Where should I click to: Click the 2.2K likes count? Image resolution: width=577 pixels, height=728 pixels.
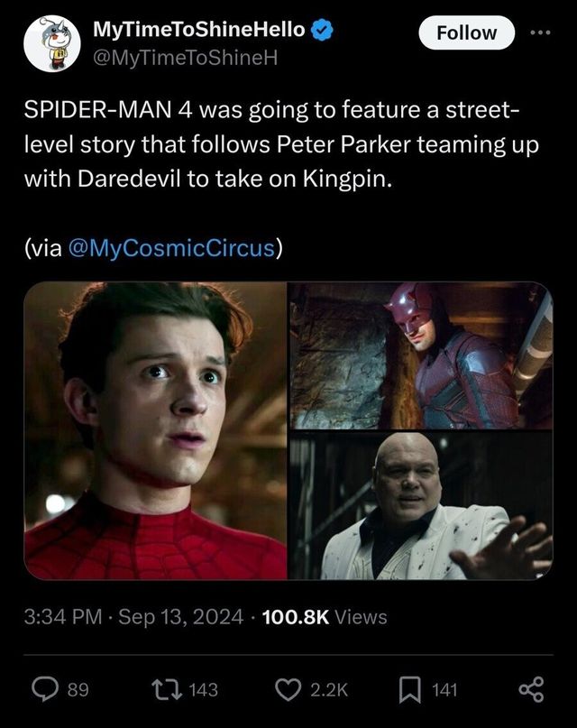[329, 689]
